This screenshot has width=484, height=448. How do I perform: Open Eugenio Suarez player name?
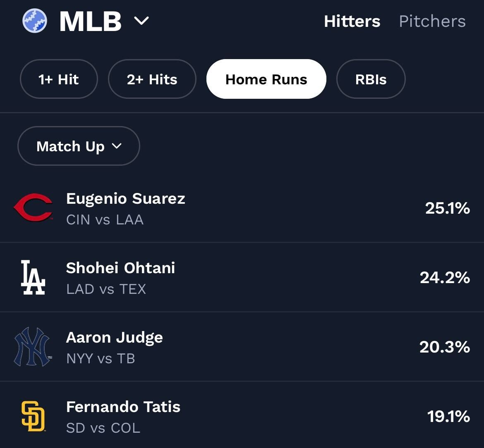pos(125,199)
